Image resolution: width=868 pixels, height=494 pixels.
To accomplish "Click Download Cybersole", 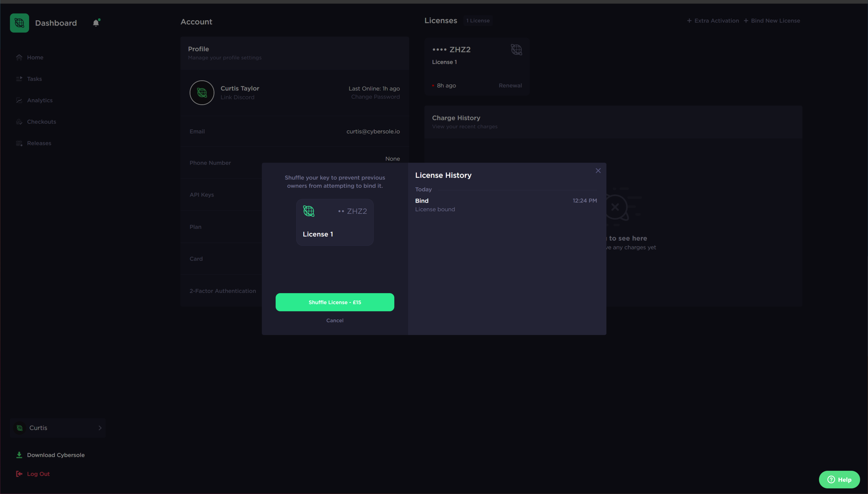I will click(x=56, y=455).
